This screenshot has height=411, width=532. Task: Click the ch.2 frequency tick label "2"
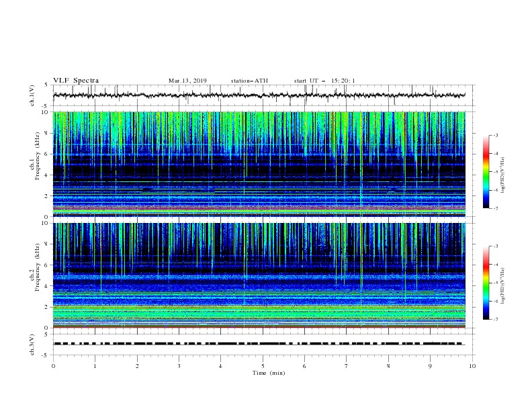pyautogui.click(x=46, y=307)
